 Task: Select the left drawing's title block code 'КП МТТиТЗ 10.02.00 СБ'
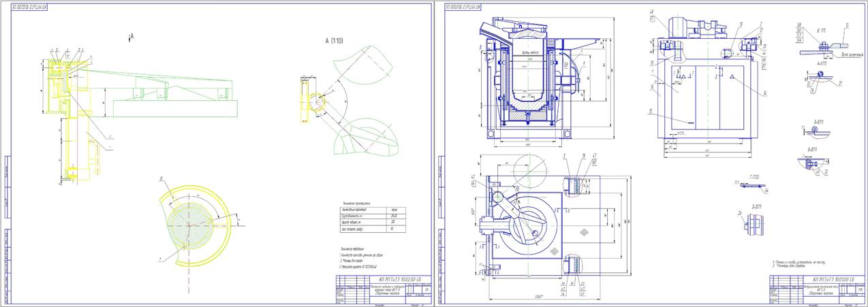click(x=401, y=279)
